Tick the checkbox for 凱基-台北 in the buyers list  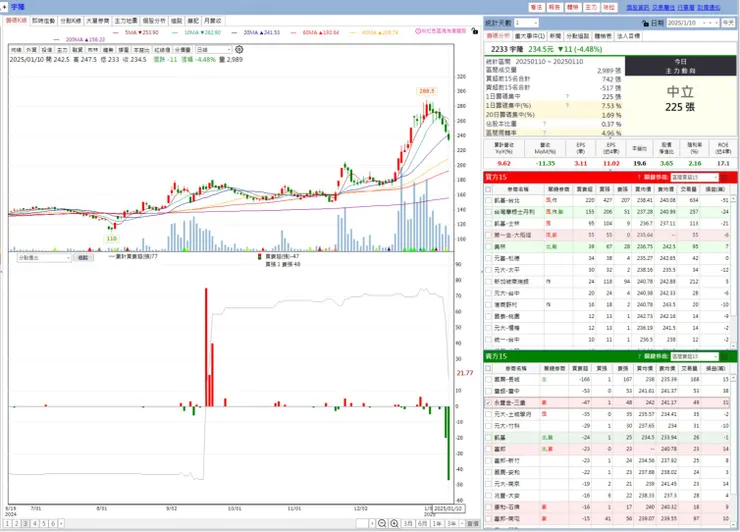coord(488,200)
